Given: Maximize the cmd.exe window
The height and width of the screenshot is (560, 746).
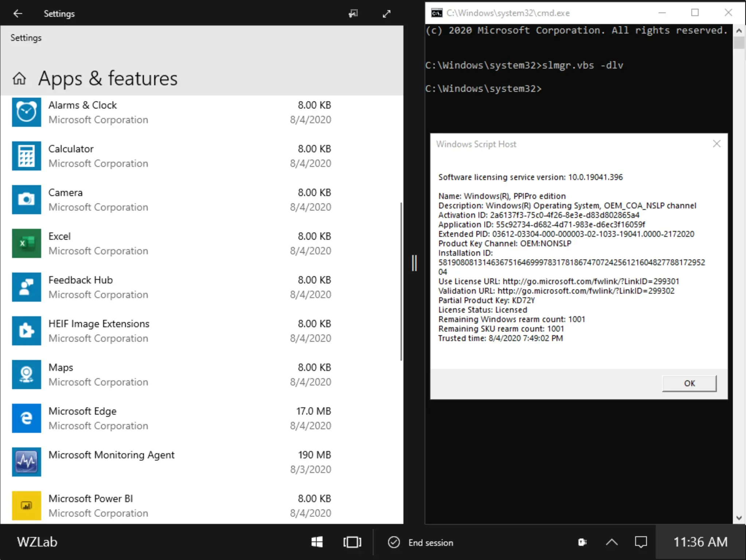Looking at the screenshot, I should 695,13.
